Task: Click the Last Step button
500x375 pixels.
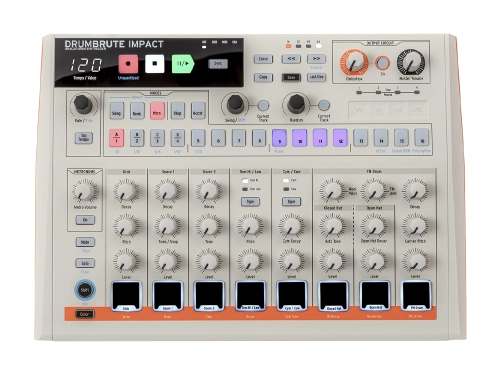Action: 316,77
